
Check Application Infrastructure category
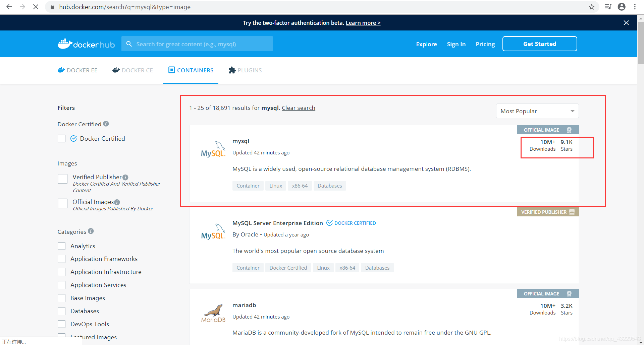click(61, 272)
